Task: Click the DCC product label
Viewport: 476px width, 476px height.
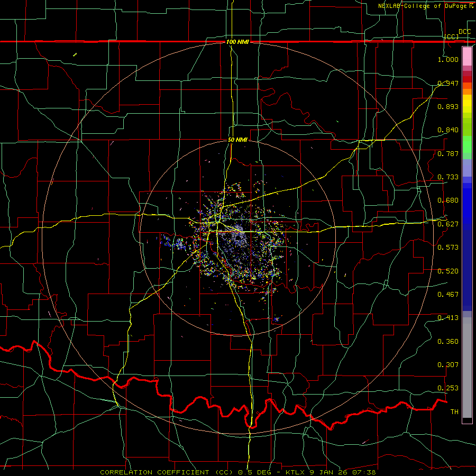Action: tap(464, 31)
